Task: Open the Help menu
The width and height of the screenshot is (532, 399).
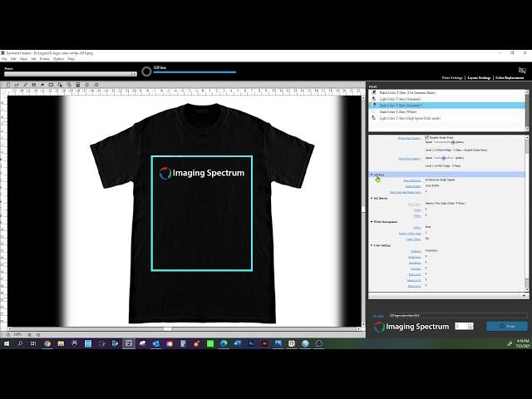Action: click(71, 59)
